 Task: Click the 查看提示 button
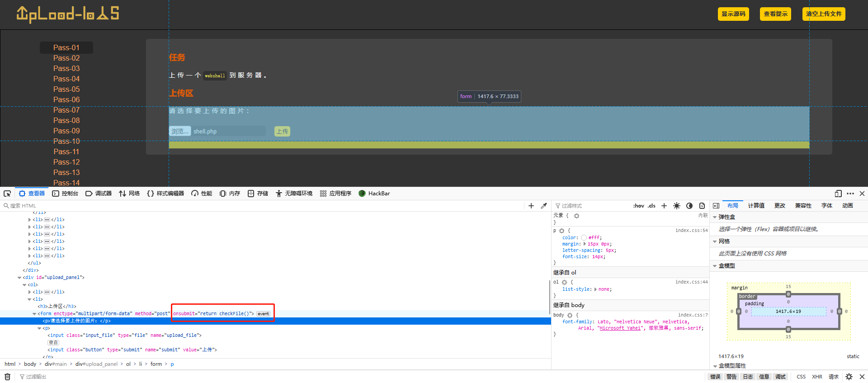coord(775,14)
